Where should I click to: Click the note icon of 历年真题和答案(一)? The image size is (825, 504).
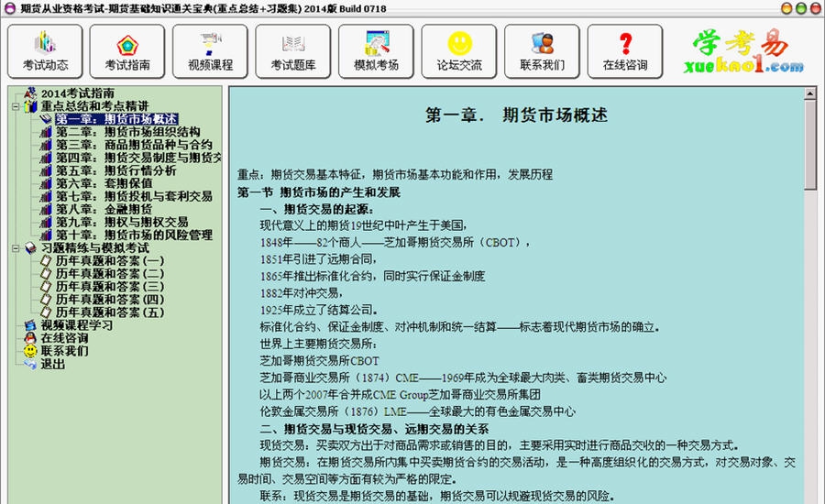tap(47, 261)
